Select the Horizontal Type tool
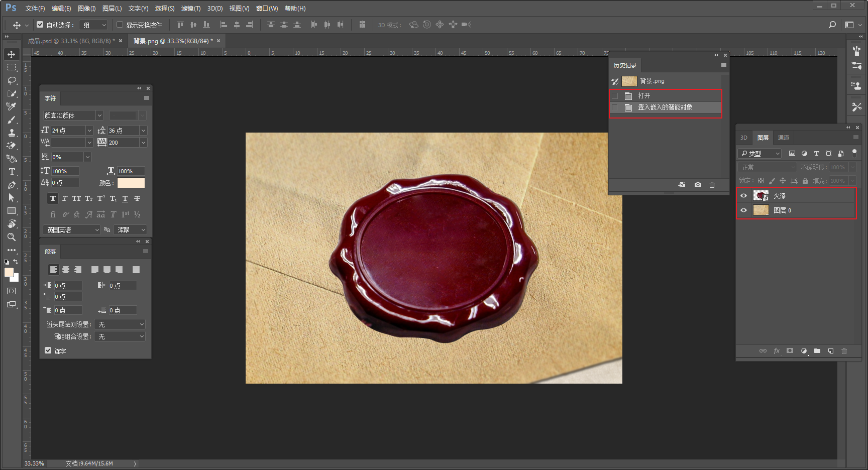Screen dimensions: 868x470 [x=12, y=172]
